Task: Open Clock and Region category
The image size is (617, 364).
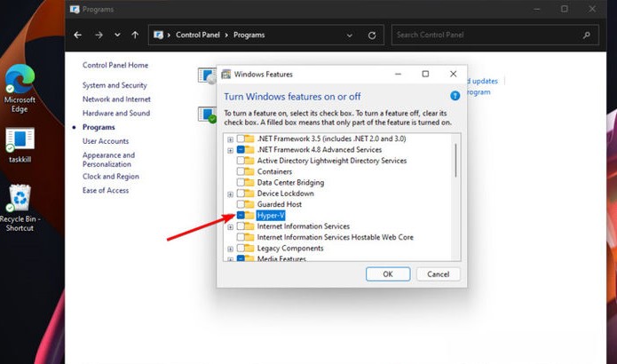Action: 111,177
